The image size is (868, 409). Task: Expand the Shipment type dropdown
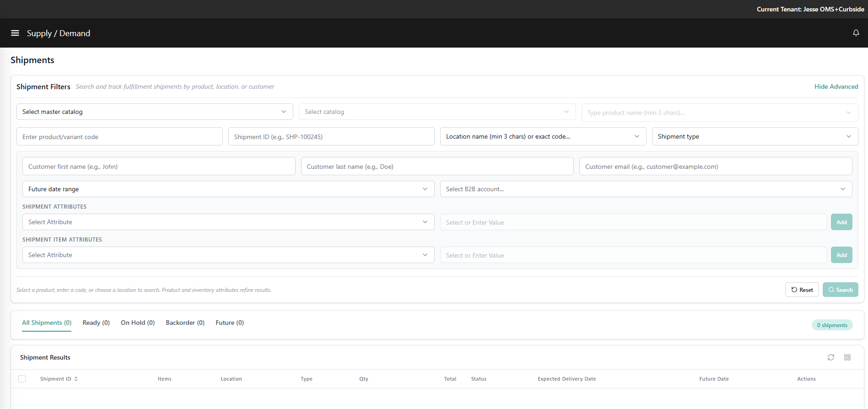pyautogui.click(x=755, y=136)
